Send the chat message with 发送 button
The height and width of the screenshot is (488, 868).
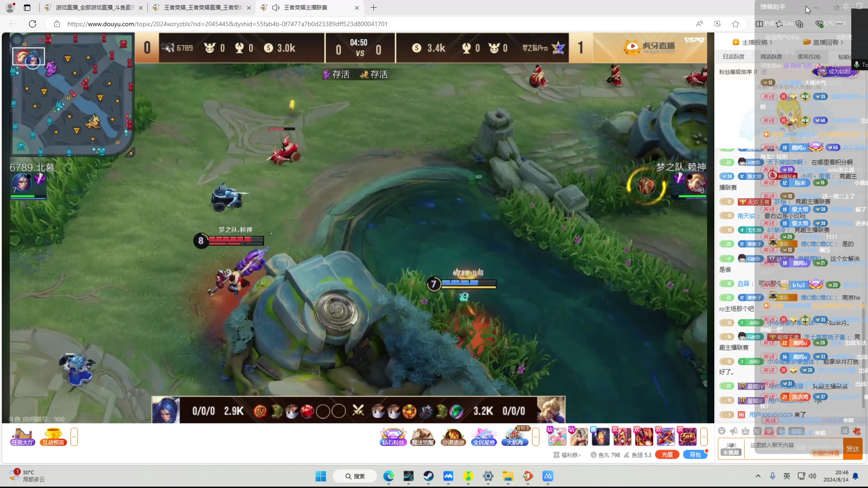pos(853,449)
